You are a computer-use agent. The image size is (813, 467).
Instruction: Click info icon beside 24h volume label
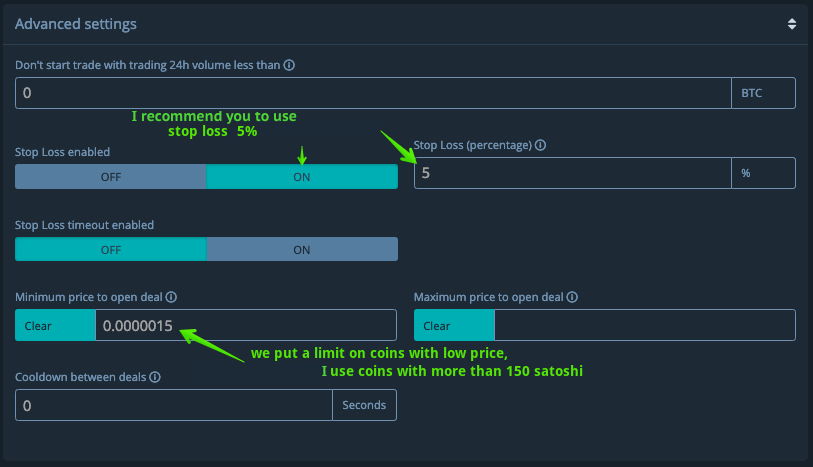tap(289, 65)
